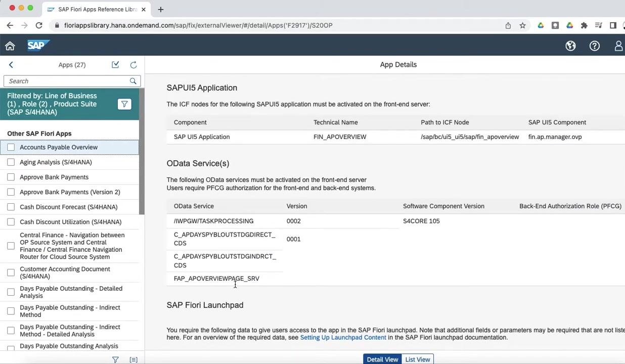Check Aging Analysis (S/4HANA) checkbox
Screen dimensions: 625x364
(11, 162)
